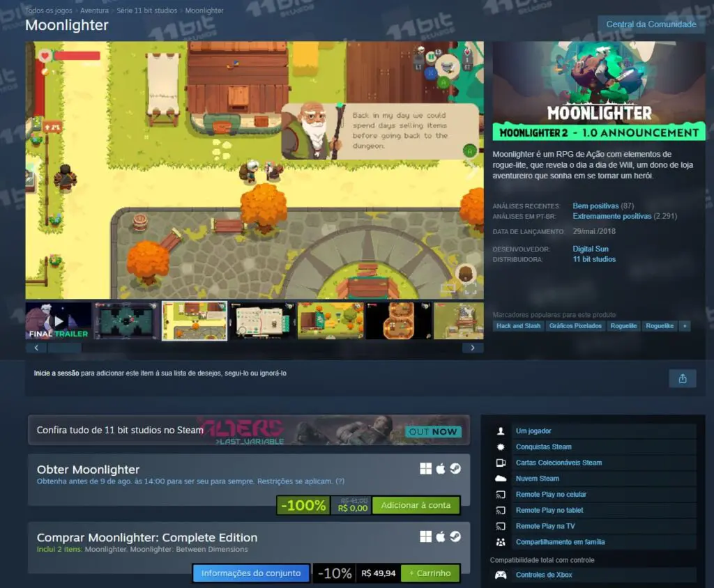714x588 pixels.
Task: Click the trading cards icon
Action: (501, 463)
